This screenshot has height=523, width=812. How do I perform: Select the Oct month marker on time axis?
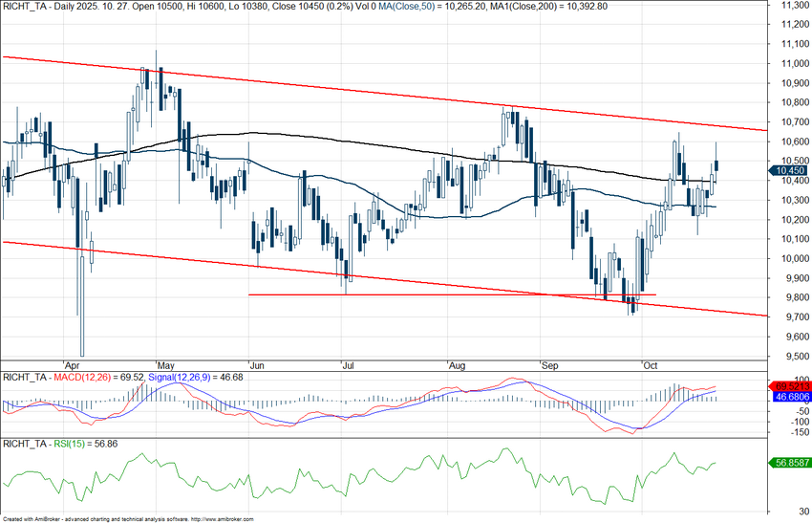[652, 364]
